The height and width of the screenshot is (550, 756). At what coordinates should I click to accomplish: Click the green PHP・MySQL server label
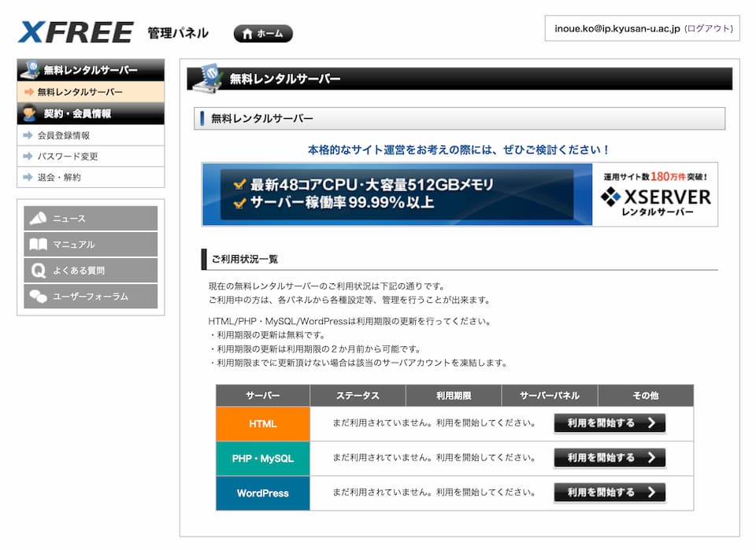(263, 459)
